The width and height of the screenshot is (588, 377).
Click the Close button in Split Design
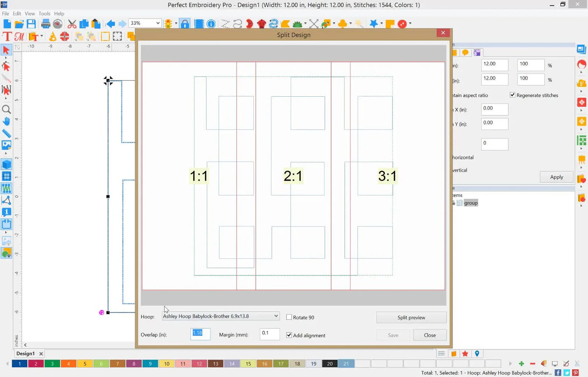pos(430,335)
